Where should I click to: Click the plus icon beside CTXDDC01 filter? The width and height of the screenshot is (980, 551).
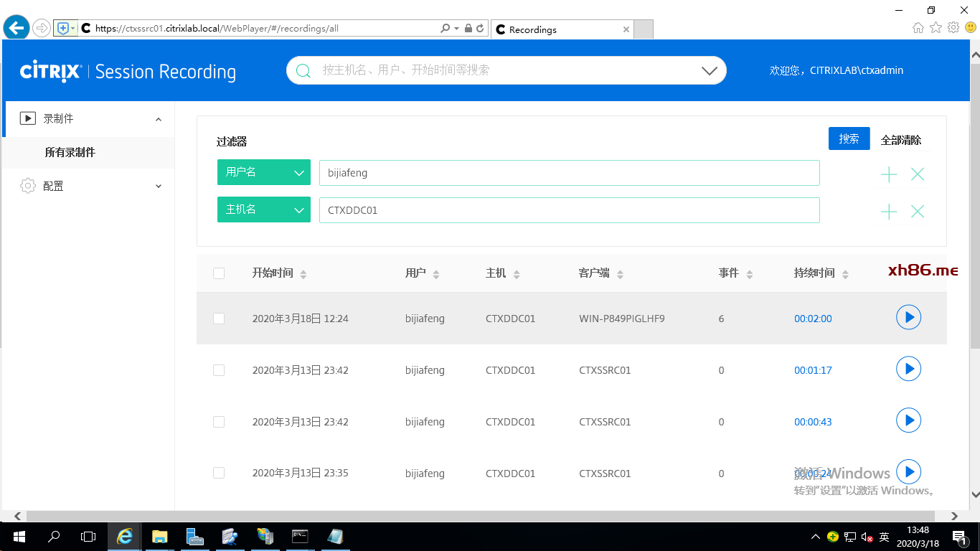(889, 212)
